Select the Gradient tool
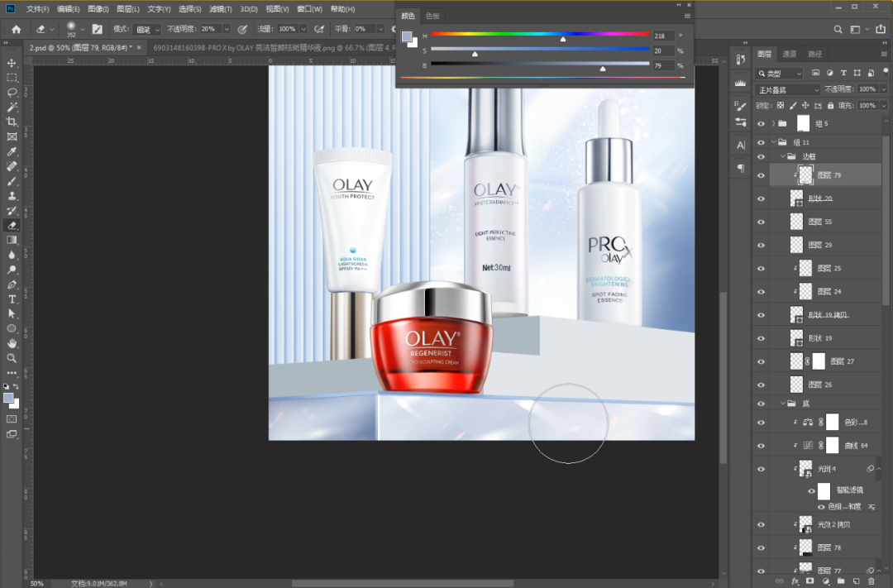Screen dimensions: 893x588 coord(12,241)
